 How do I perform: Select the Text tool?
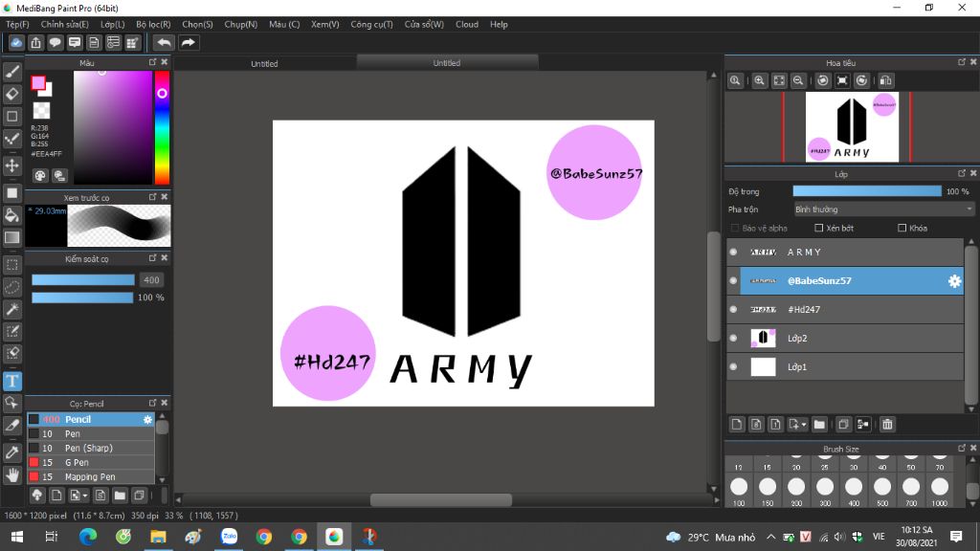[x=11, y=381]
